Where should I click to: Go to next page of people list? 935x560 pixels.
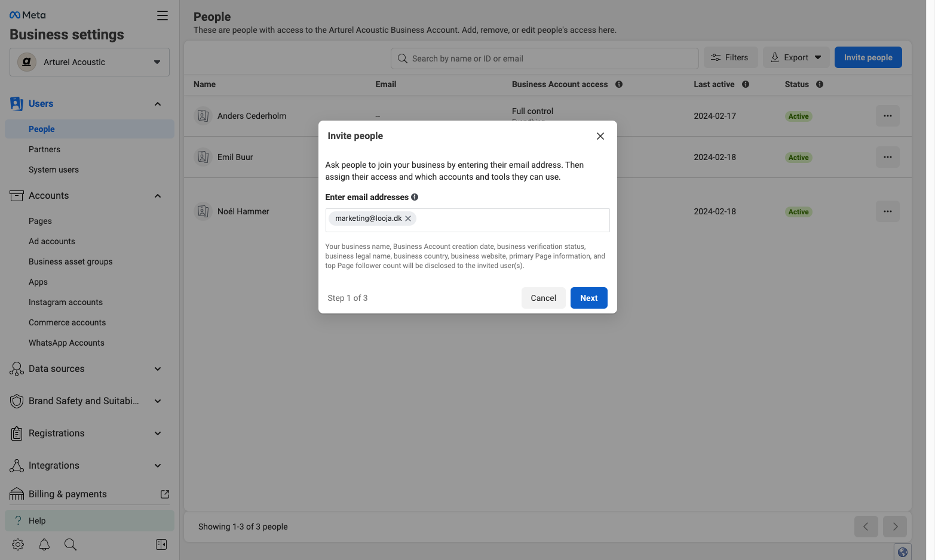(x=895, y=527)
